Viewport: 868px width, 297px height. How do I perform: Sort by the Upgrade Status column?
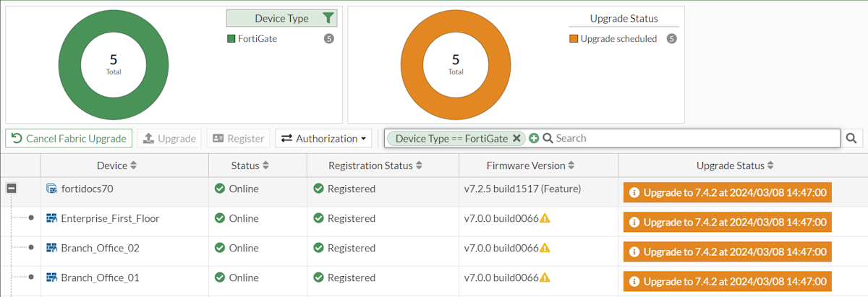point(735,165)
